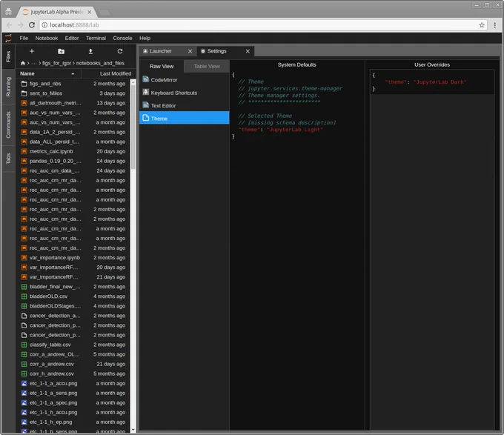This screenshot has height=435, width=504.
Task: Expand the breadcrumb ellipsis path
Action: point(34,63)
